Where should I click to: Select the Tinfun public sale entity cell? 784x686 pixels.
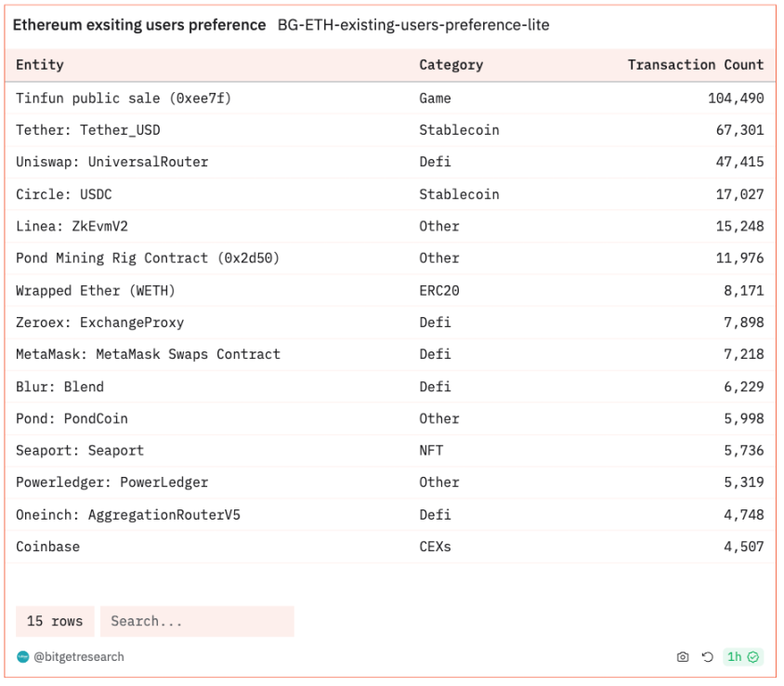124,98
